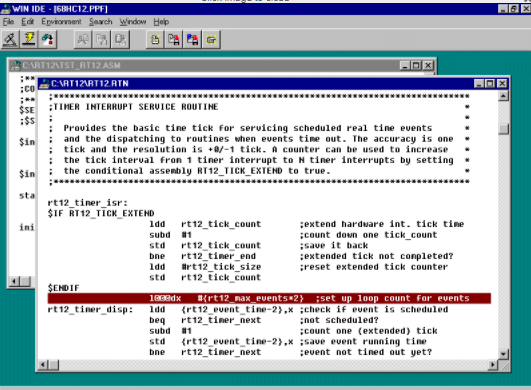The image size is (531, 390).
Task: Click the left arrow of RT12.RTN horizontal scrollbar
Action: (x=43, y=365)
